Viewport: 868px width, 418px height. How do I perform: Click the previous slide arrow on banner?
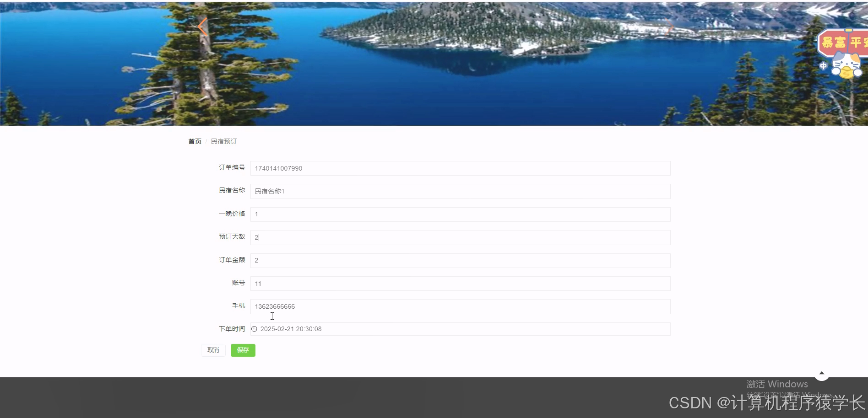202,27
